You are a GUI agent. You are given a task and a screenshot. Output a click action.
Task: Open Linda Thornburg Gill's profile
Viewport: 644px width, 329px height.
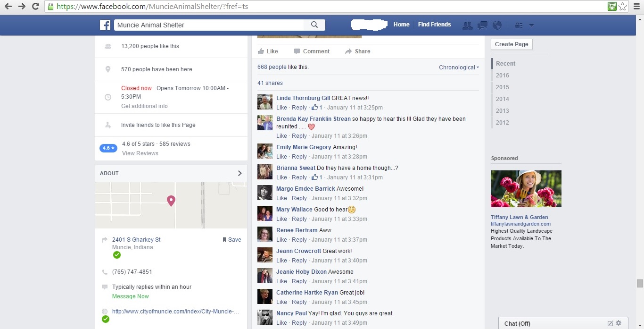tap(303, 98)
